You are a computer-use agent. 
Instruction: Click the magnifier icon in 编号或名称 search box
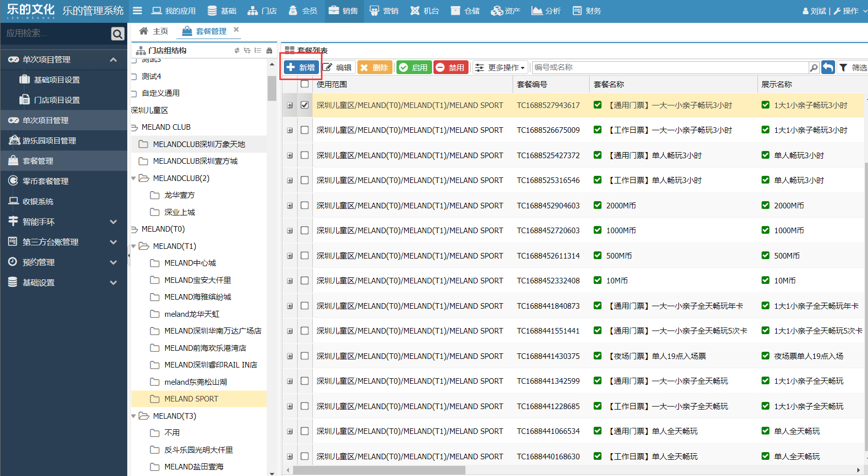(x=814, y=67)
